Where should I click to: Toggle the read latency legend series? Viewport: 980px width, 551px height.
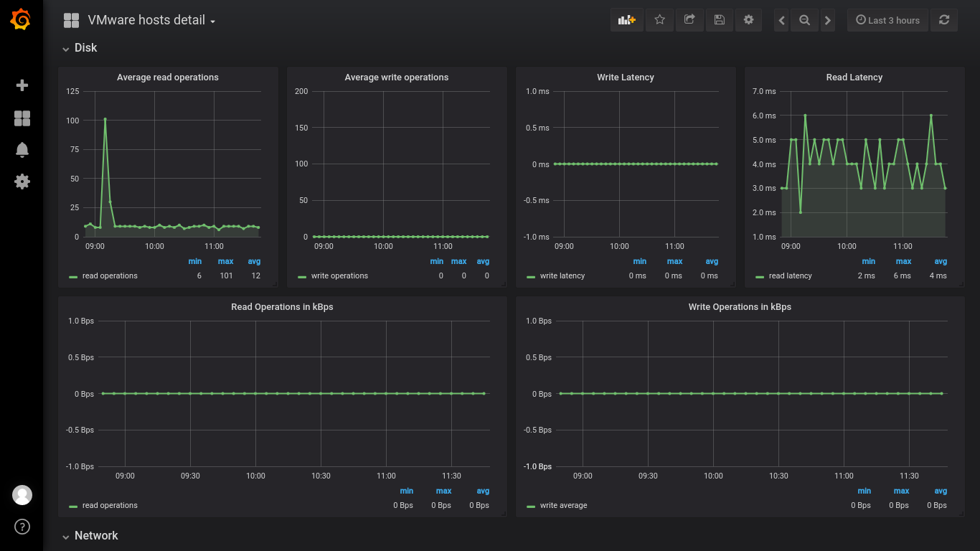point(791,275)
